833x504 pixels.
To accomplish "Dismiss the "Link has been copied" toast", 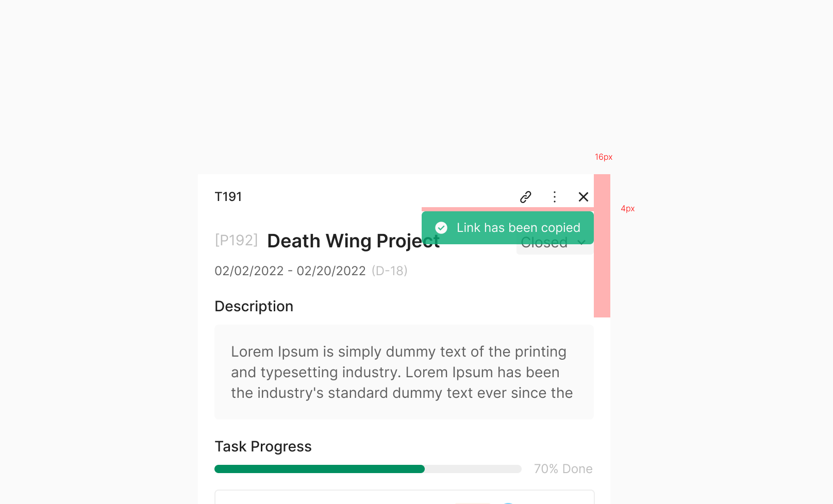I will point(508,228).
